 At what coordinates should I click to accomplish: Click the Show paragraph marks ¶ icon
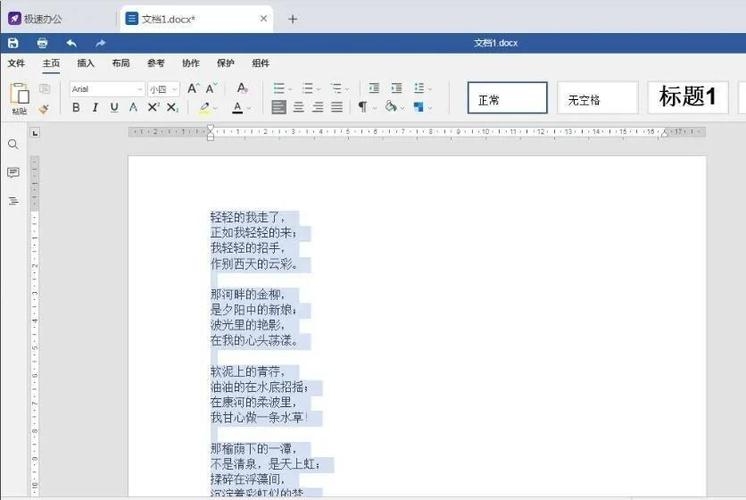click(363, 107)
